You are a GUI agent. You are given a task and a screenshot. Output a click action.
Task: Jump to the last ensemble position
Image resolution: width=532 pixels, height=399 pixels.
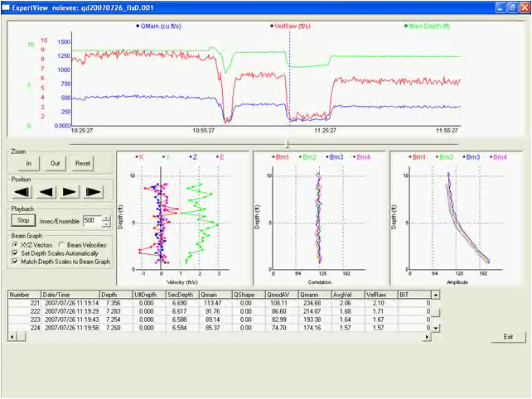[x=94, y=192]
